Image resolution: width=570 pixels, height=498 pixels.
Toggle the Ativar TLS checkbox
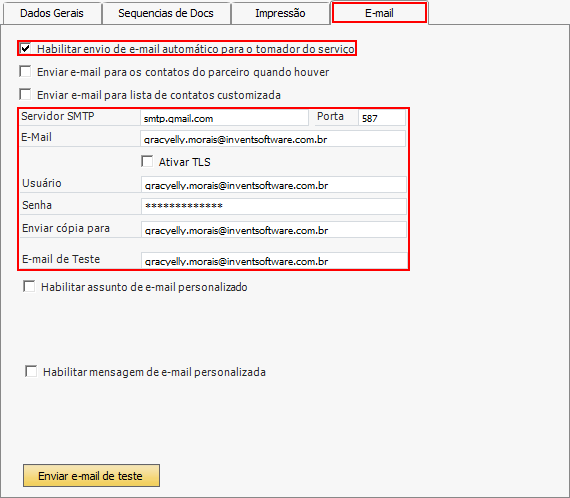(147, 161)
